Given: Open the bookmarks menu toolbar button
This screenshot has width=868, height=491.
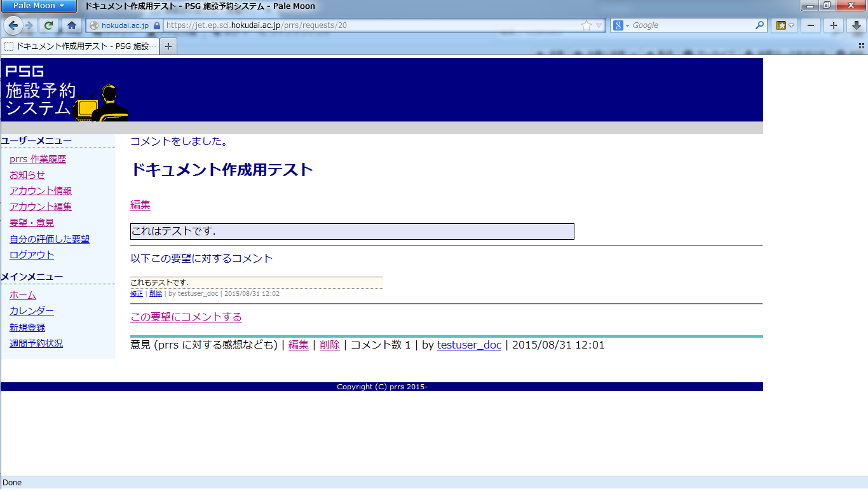Looking at the screenshot, I should [785, 25].
